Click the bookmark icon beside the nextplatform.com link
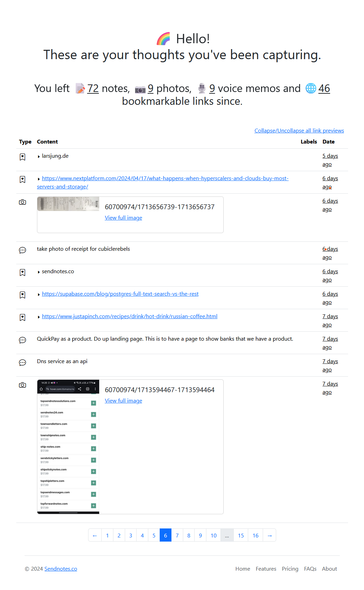This screenshot has height=590, width=364. 22,179
